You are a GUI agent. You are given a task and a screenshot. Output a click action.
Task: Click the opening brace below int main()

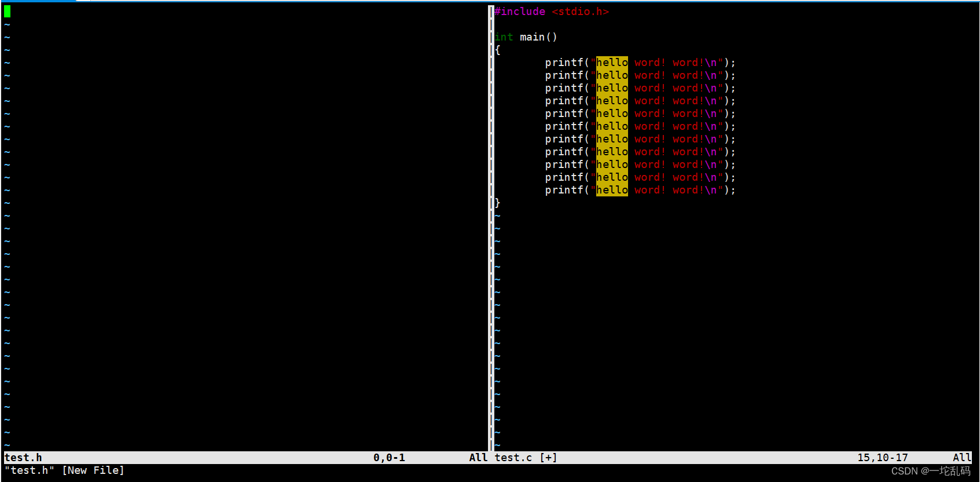pyautogui.click(x=497, y=50)
